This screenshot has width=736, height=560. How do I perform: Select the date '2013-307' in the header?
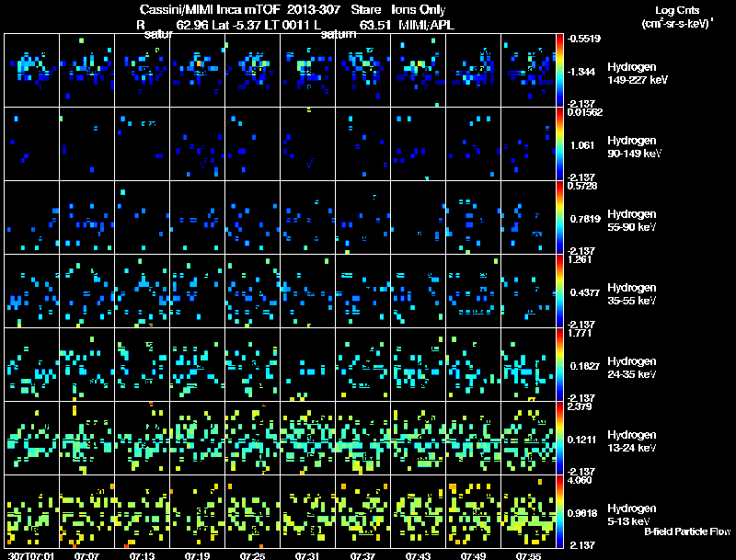[x=313, y=10]
